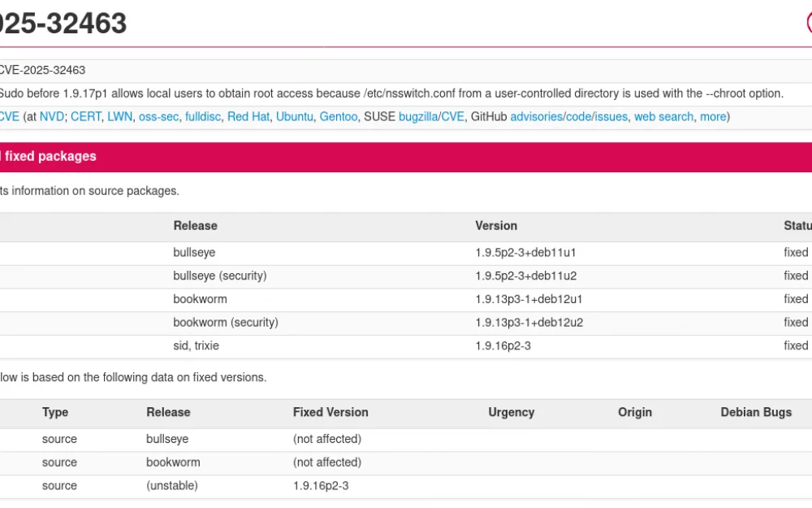Click "(not affected)" in the bullseye row
This screenshot has width=812, height=508.
[327, 439]
